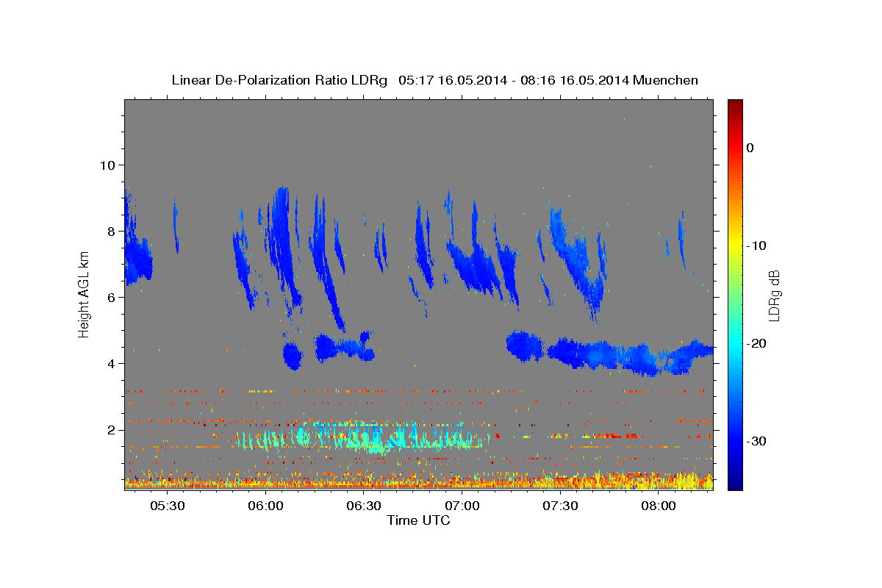Click the 08:00 time tick label
The height and width of the screenshot is (588, 882).
pos(659,506)
